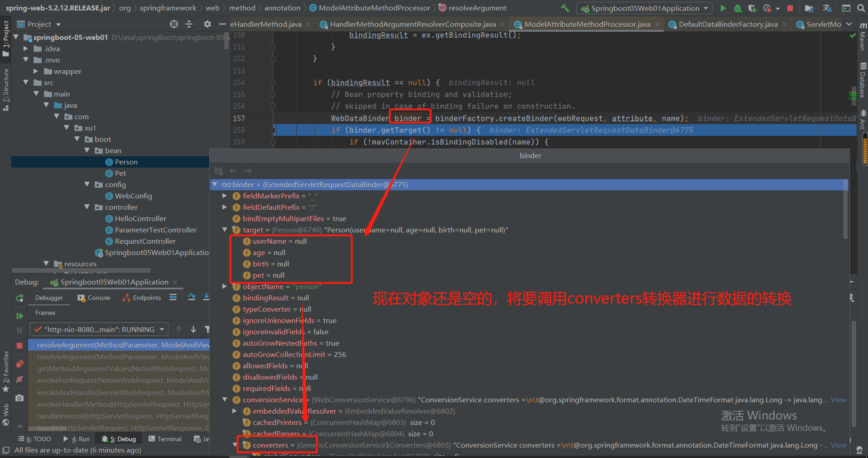Stop the debug session red square
The image size is (868, 458).
point(19,346)
